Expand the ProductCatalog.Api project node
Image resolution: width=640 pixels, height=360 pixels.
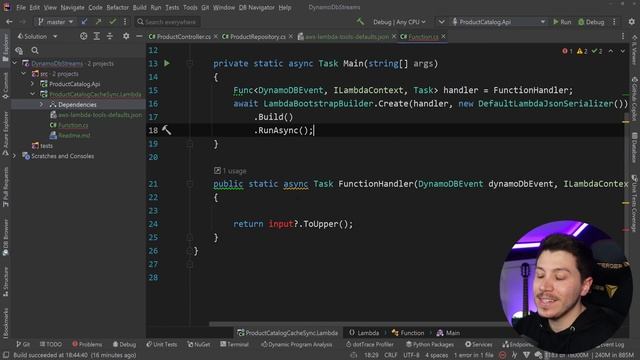(33, 84)
